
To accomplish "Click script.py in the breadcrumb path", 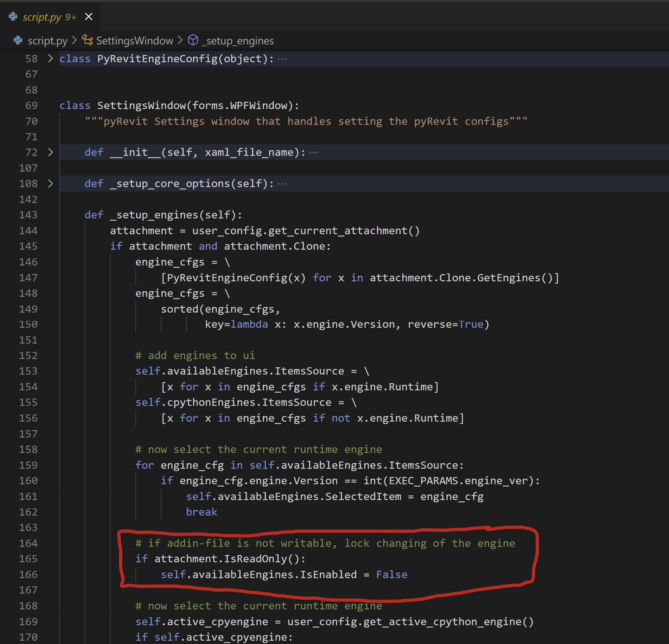I will [47, 40].
